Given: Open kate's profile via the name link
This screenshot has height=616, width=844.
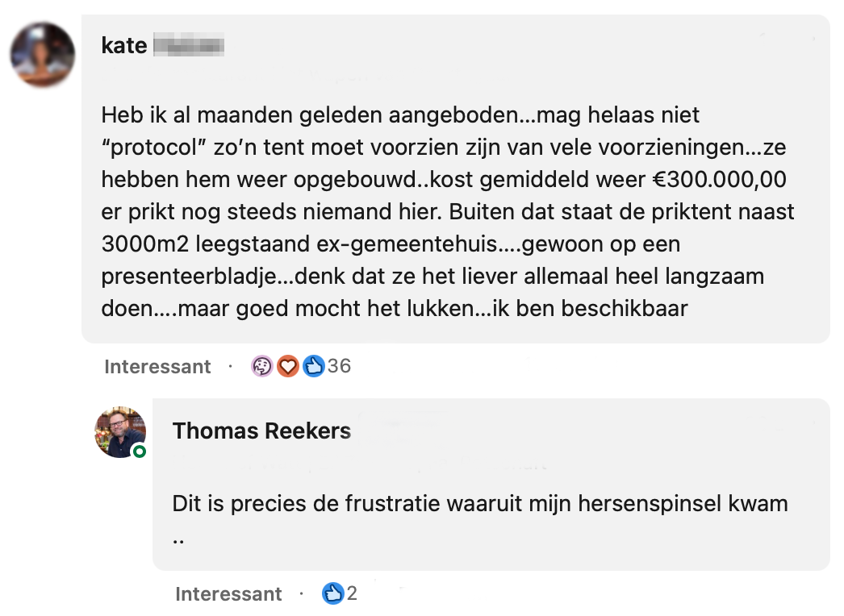Looking at the screenshot, I should (124, 46).
